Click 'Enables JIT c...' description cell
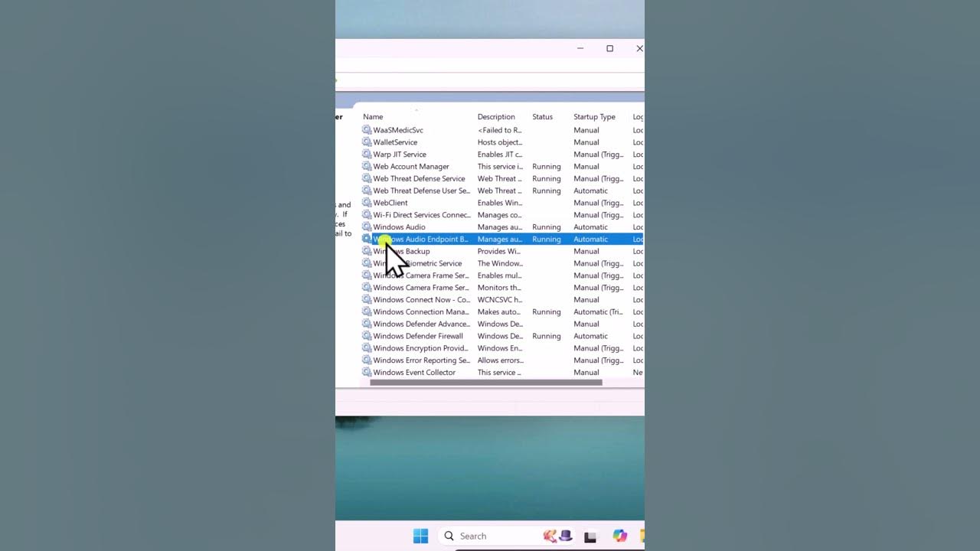 [x=500, y=155]
